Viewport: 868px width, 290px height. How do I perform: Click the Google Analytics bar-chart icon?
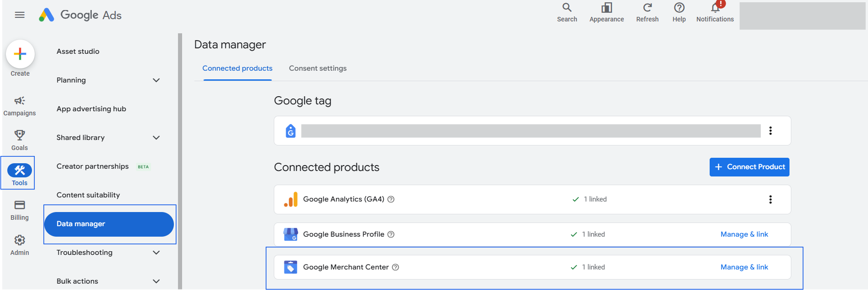pyautogui.click(x=291, y=200)
